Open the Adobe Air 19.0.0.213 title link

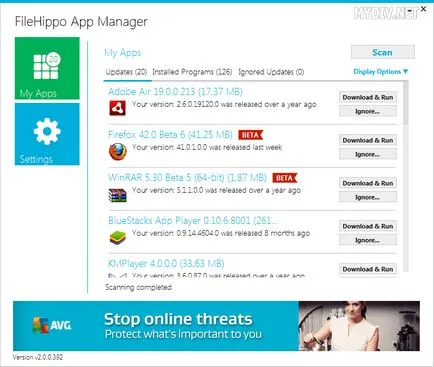[175, 92]
